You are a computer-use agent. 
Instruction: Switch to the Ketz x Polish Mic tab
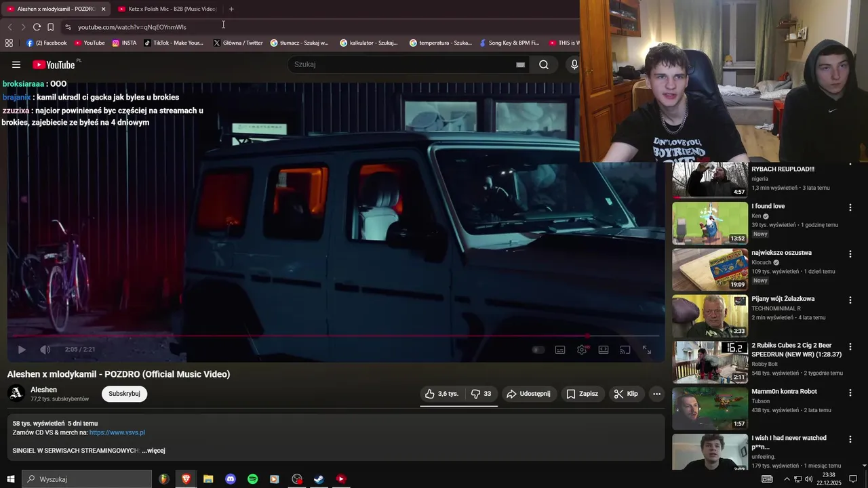click(167, 9)
